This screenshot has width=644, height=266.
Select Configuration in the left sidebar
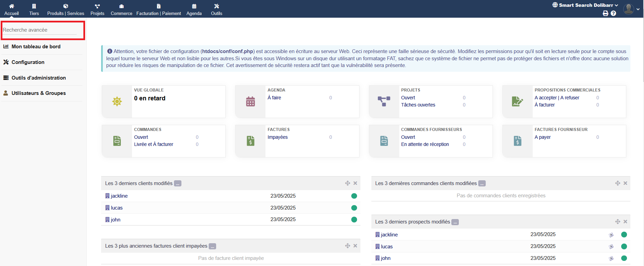pyautogui.click(x=28, y=62)
